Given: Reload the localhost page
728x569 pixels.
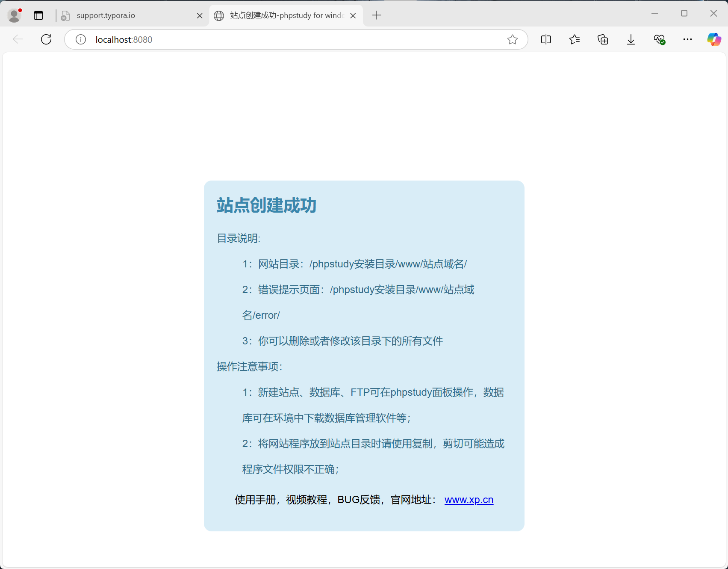Looking at the screenshot, I should [46, 39].
